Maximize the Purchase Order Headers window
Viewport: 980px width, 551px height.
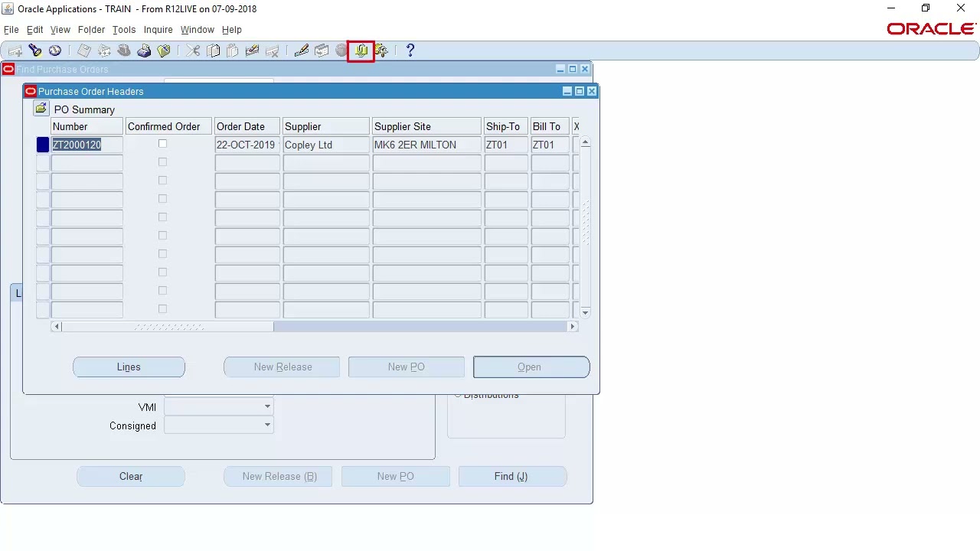click(x=580, y=91)
